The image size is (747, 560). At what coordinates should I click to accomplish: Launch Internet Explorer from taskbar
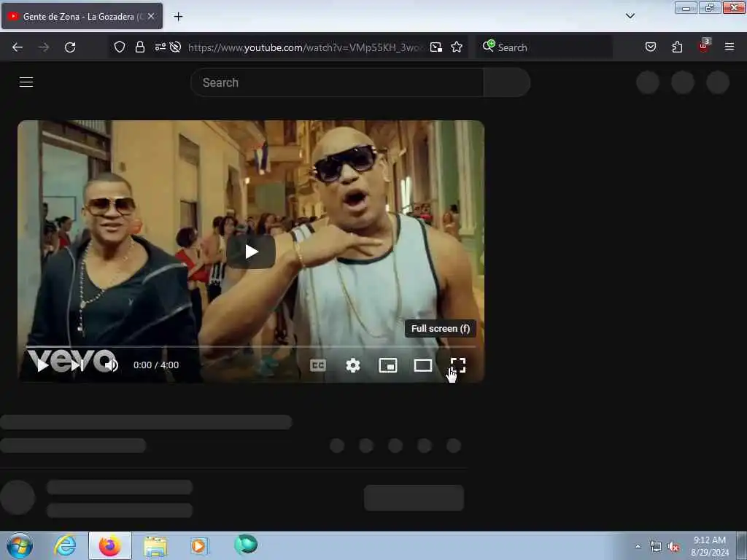point(65,545)
